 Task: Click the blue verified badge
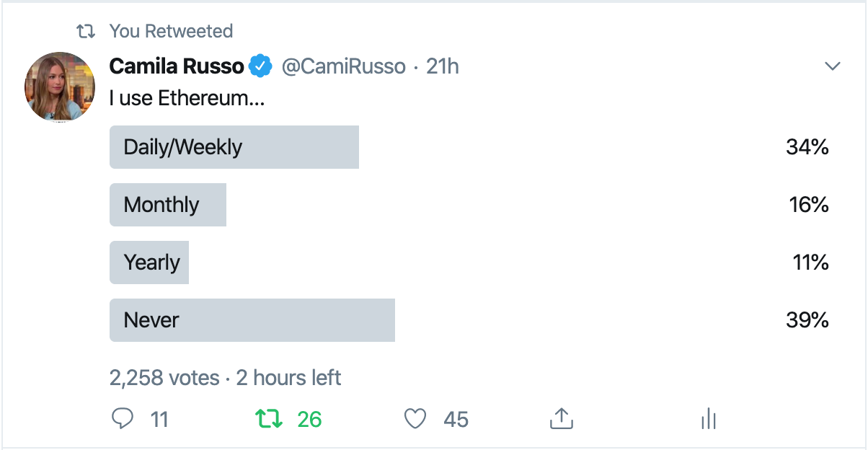(x=260, y=67)
